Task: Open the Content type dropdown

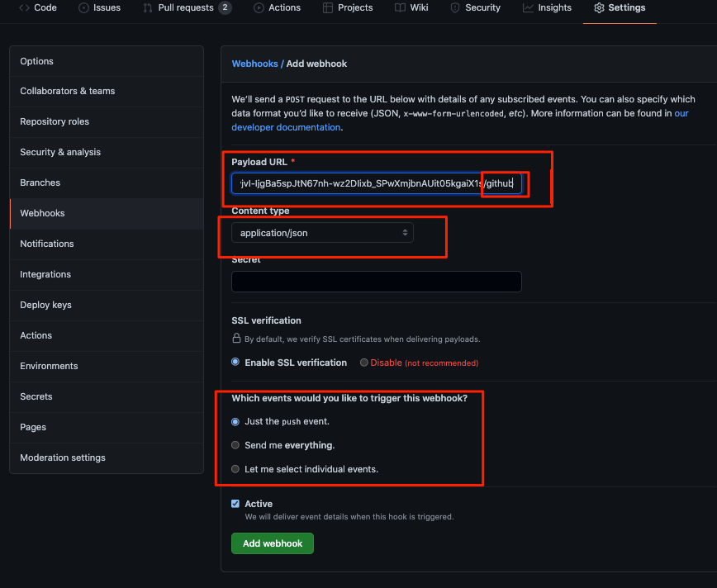Action: 322,233
